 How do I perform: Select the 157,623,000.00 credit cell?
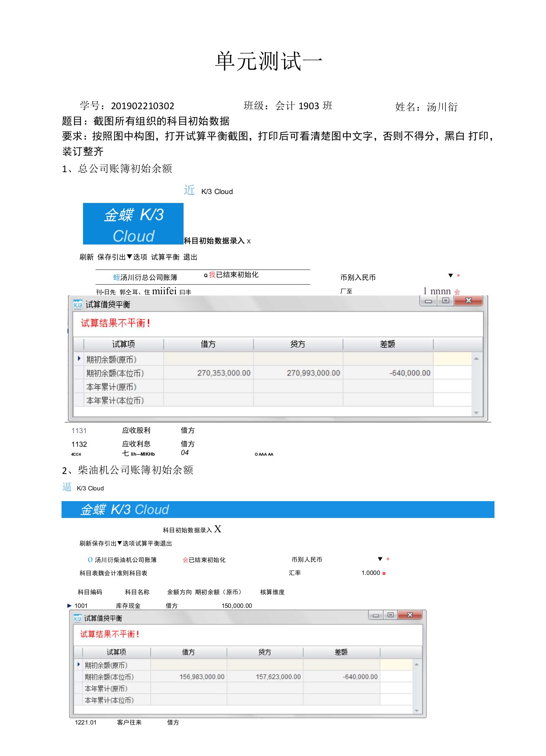point(265,677)
